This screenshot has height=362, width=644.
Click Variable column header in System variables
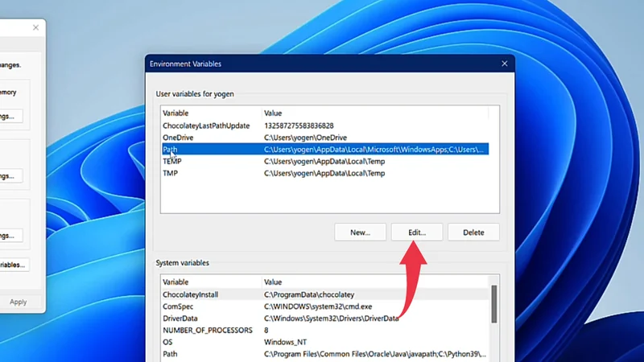tap(209, 282)
